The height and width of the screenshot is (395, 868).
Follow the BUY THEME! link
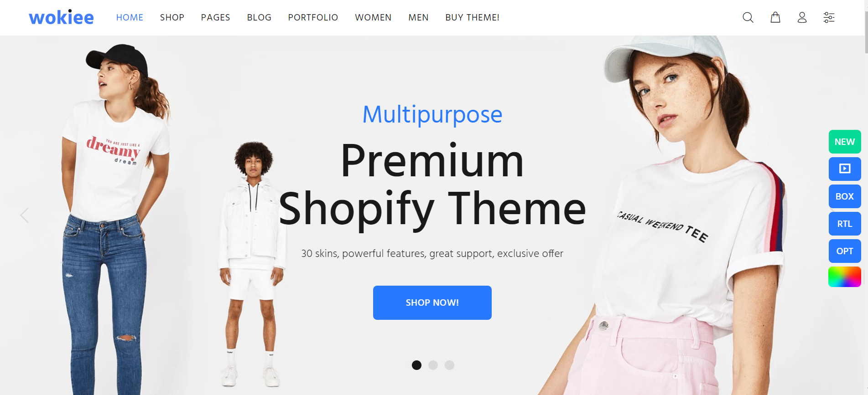pyautogui.click(x=472, y=17)
